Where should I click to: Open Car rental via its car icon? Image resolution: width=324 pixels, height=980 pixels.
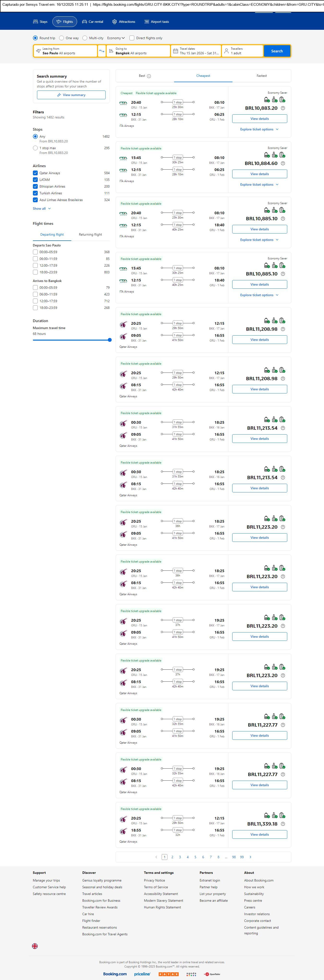click(x=85, y=22)
